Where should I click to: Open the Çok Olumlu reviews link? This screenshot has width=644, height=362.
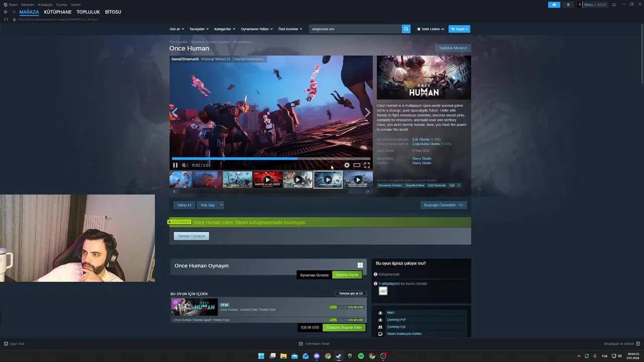click(421, 139)
